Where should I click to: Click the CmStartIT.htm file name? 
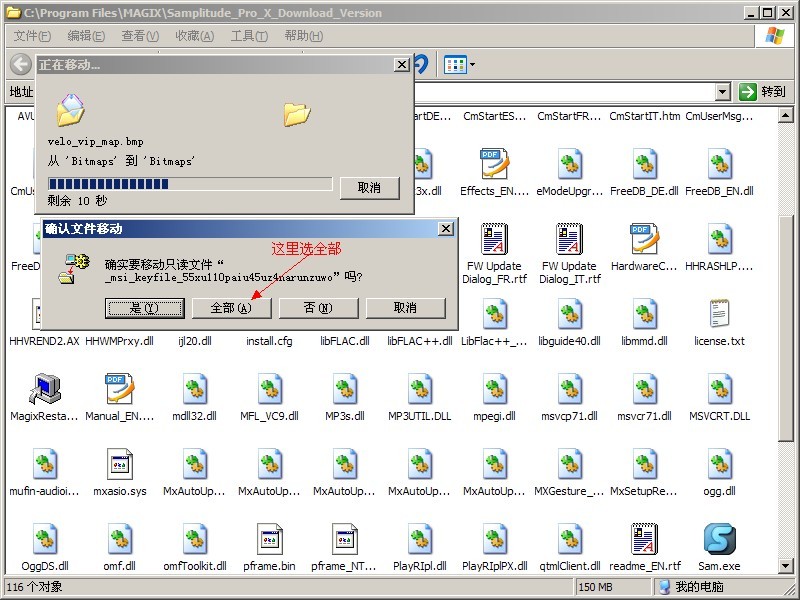[x=645, y=116]
